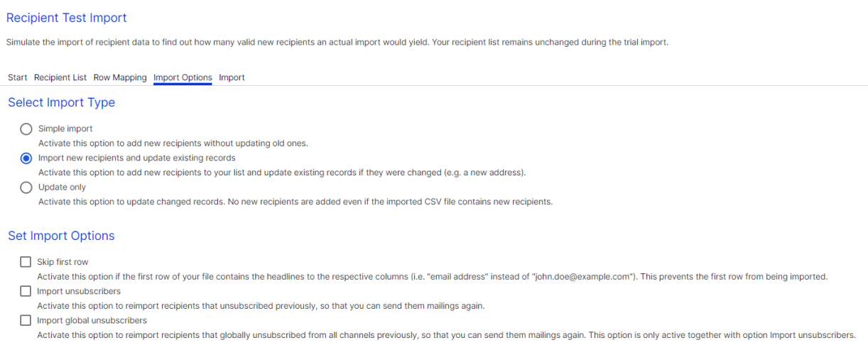Click the 'Simple import' label text

pos(65,129)
